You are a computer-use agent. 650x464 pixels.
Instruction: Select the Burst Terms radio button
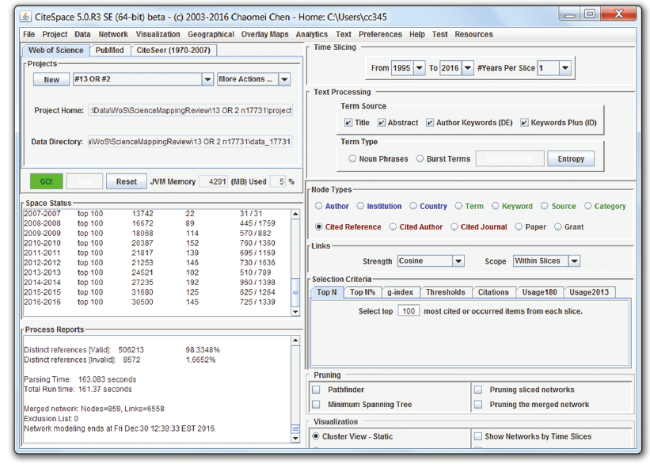420,159
